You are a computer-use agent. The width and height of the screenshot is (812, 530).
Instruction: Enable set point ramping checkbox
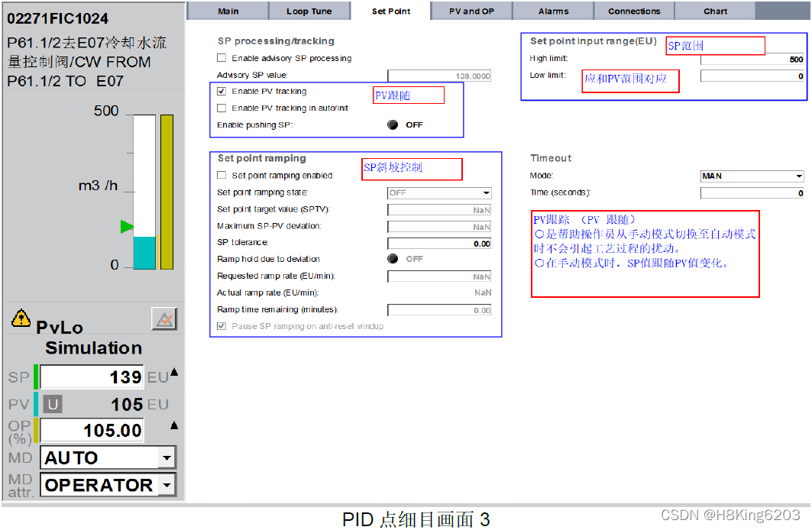tap(222, 175)
